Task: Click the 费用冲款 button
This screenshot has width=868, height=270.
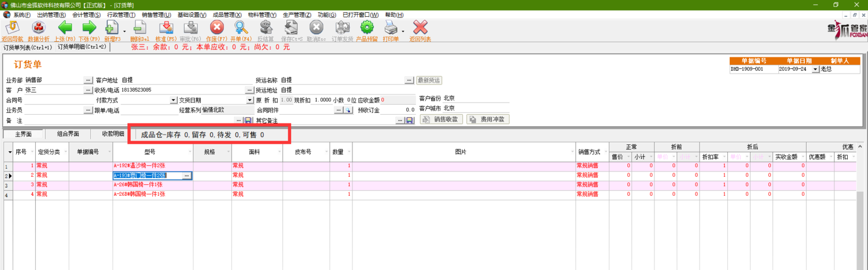Action: 488,119
